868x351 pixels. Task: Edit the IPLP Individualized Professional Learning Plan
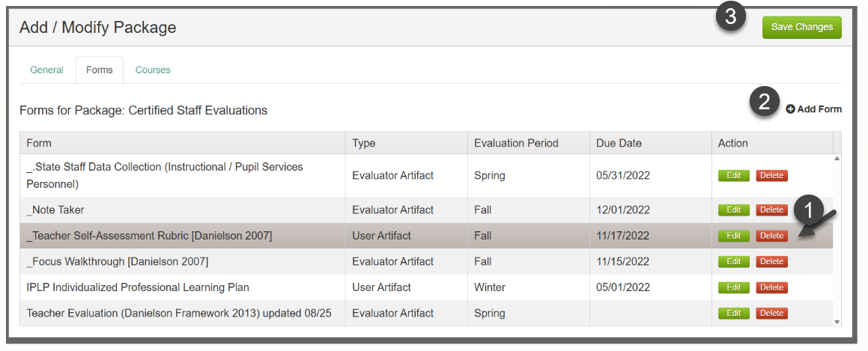tap(734, 287)
